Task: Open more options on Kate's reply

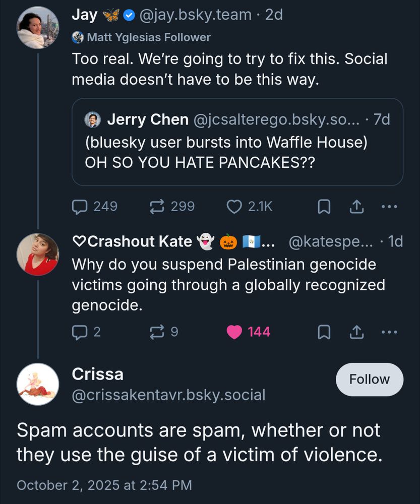Action: [389, 331]
